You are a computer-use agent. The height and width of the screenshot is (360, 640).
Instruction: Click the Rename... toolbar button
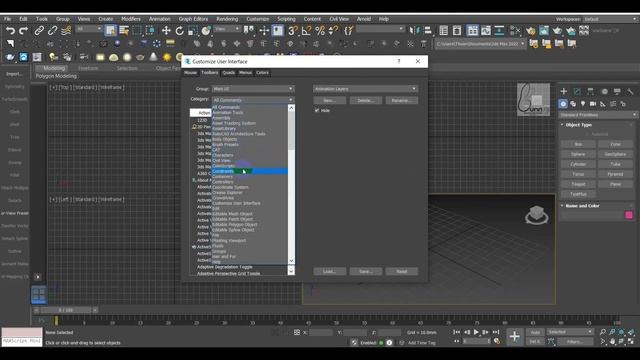click(402, 100)
